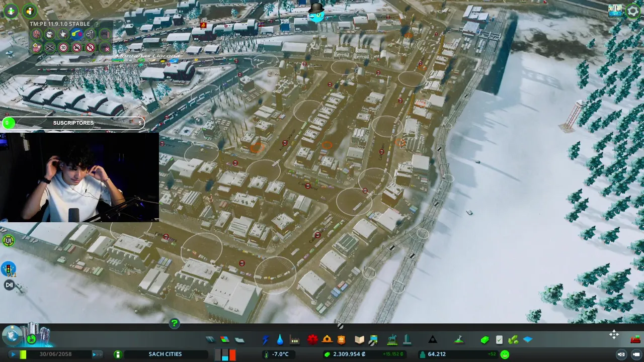Open the Garbage and Industry menu
This screenshot has width=644, height=362.
pos(295,340)
